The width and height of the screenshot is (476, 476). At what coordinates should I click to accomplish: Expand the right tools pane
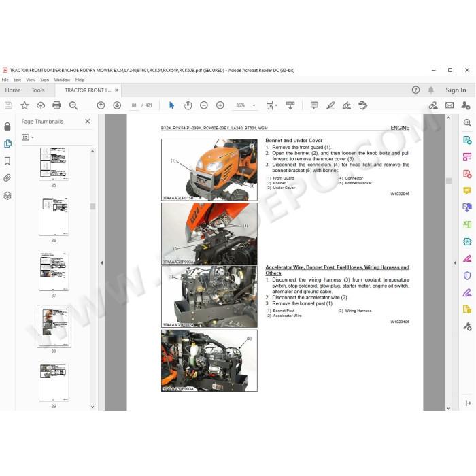(468, 403)
